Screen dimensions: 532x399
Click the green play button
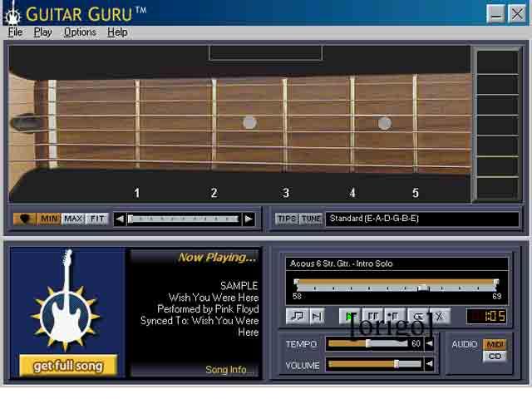pos(349,317)
